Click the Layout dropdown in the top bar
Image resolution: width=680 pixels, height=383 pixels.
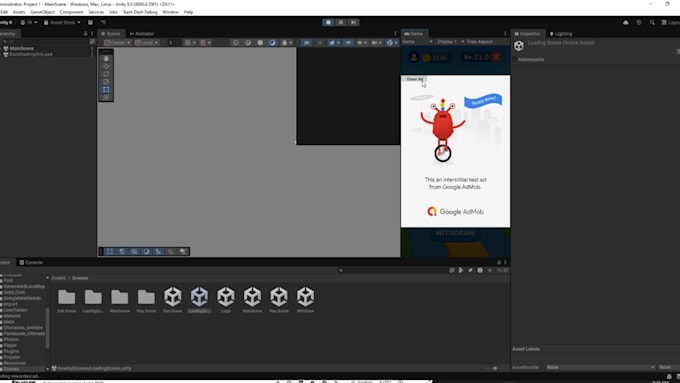click(x=670, y=22)
